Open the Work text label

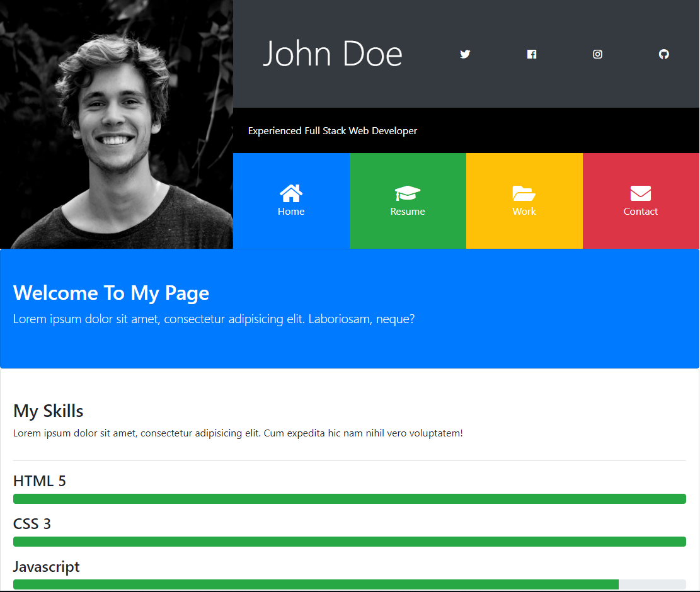pyautogui.click(x=524, y=212)
